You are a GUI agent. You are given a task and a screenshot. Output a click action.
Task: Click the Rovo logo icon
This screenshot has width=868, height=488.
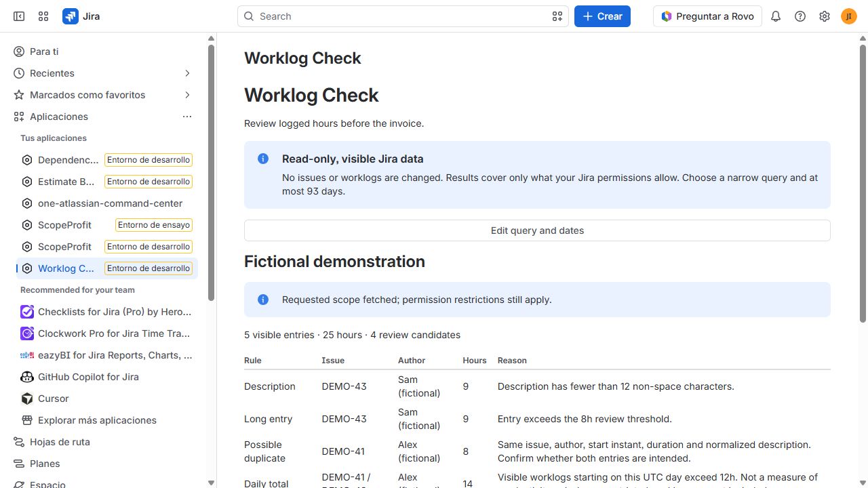(667, 16)
